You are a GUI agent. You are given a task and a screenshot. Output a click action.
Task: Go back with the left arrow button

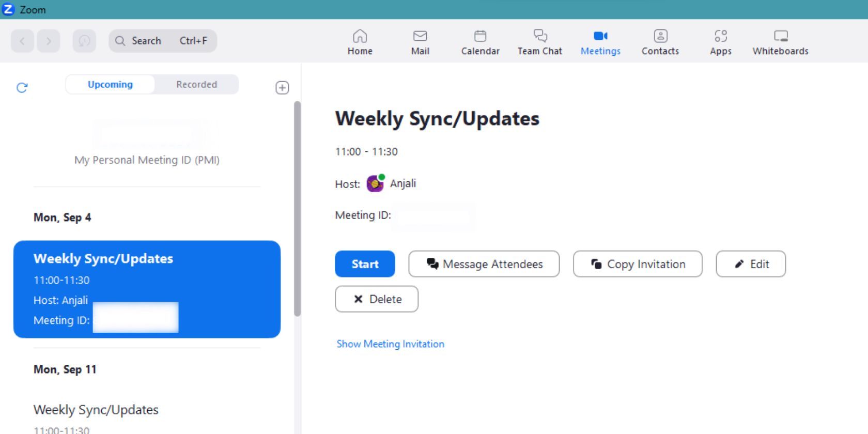pyautogui.click(x=22, y=41)
